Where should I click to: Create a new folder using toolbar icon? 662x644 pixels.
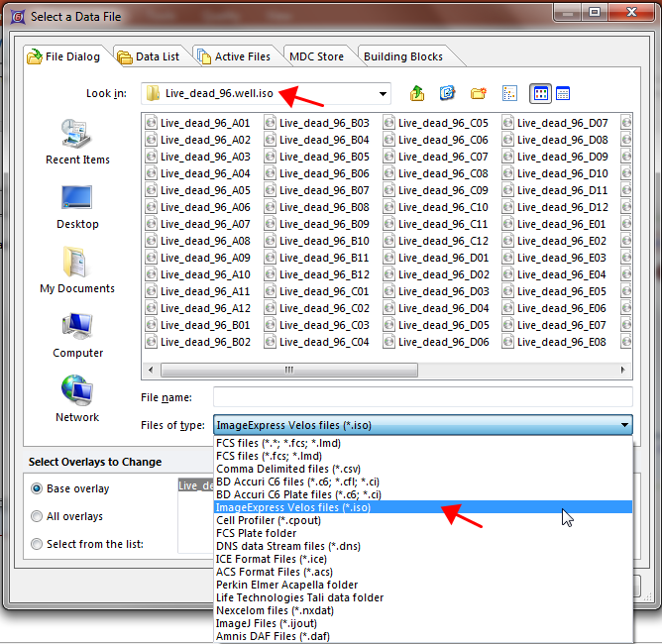tap(479, 93)
